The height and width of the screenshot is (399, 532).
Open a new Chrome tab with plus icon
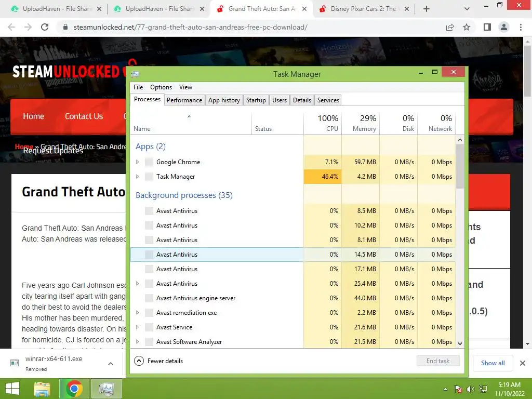tap(427, 9)
